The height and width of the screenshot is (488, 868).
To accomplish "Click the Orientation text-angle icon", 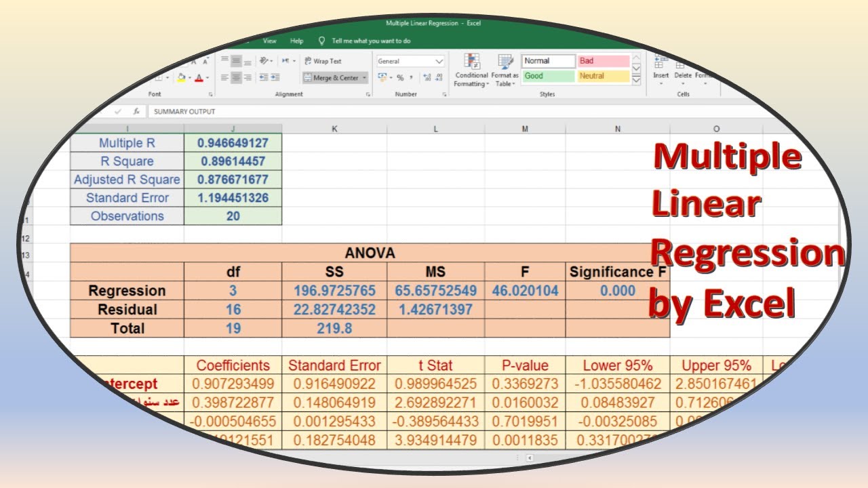I will coord(264,61).
